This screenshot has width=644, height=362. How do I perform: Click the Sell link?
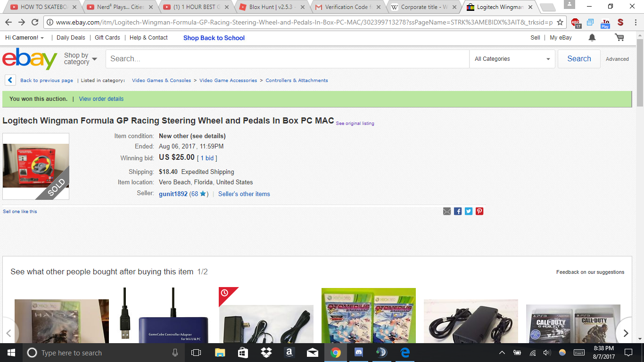pos(535,38)
